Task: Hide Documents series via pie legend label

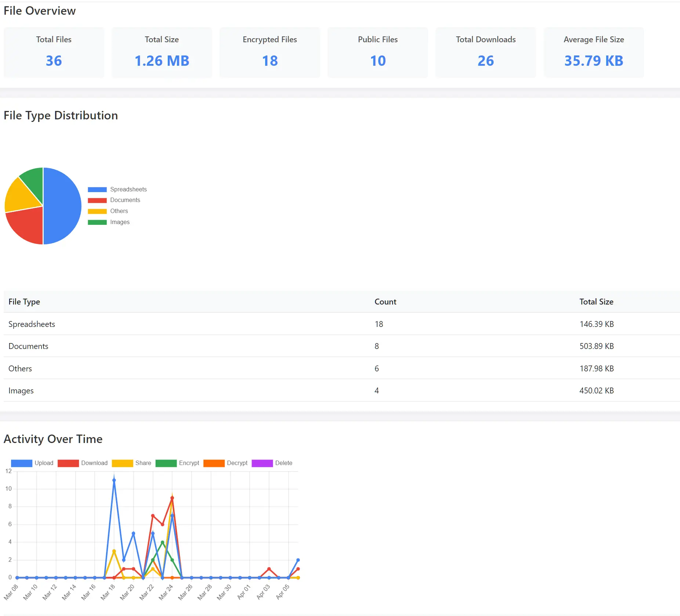Action: (x=125, y=200)
